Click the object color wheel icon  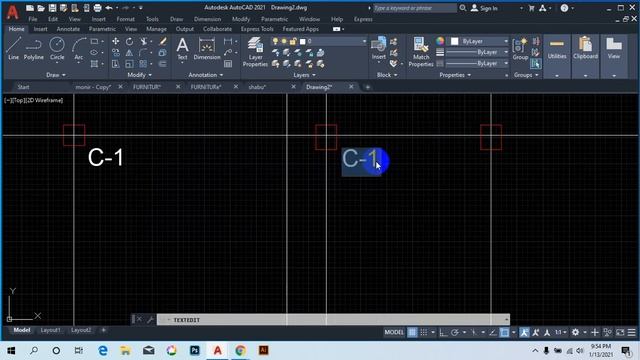click(440, 41)
